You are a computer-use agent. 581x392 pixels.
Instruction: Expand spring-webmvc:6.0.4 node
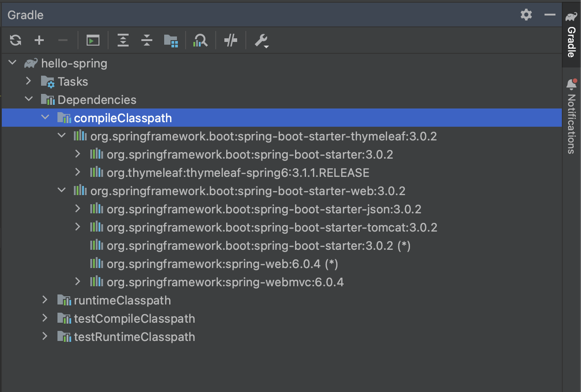click(x=78, y=282)
